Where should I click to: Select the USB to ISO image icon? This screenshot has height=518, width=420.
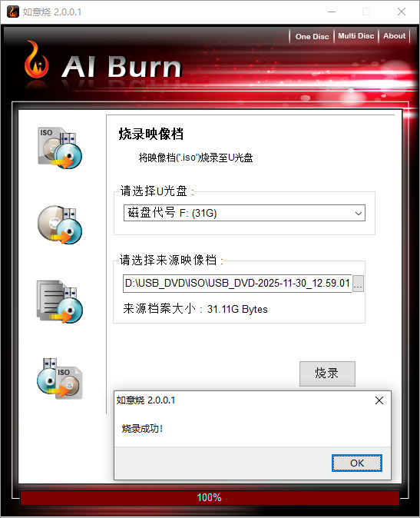[x=60, y=379]
